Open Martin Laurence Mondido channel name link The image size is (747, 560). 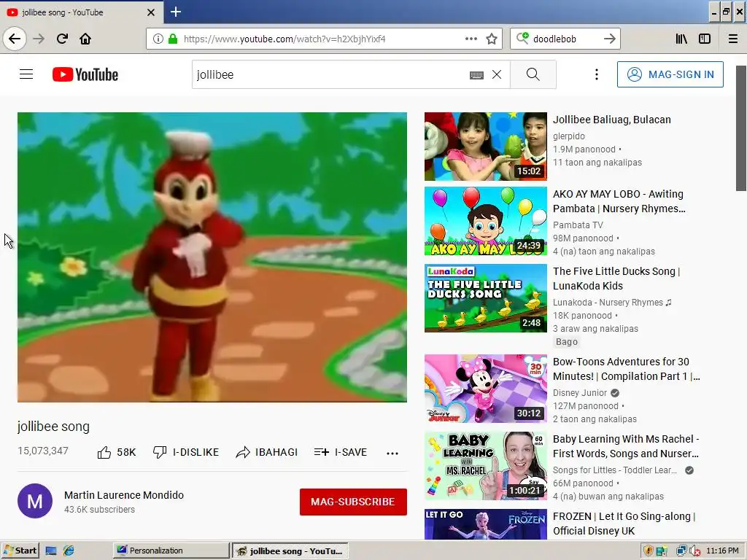click(x=124, y=495)
